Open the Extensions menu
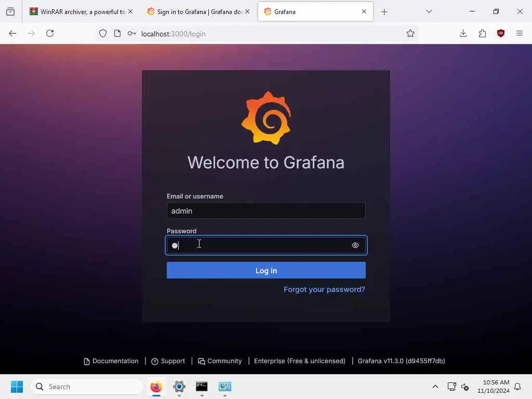The height and width of the screenshot is (399, 532). 482,33
